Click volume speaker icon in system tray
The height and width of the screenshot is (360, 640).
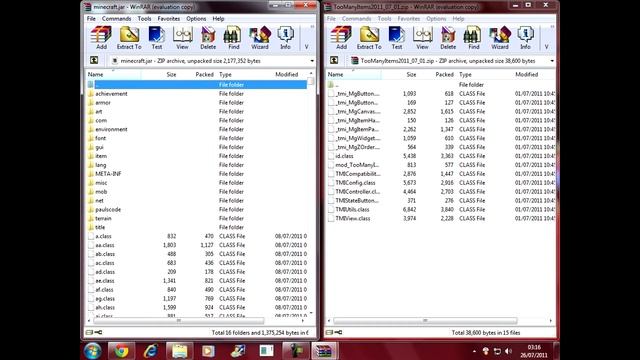pos(509,351)
